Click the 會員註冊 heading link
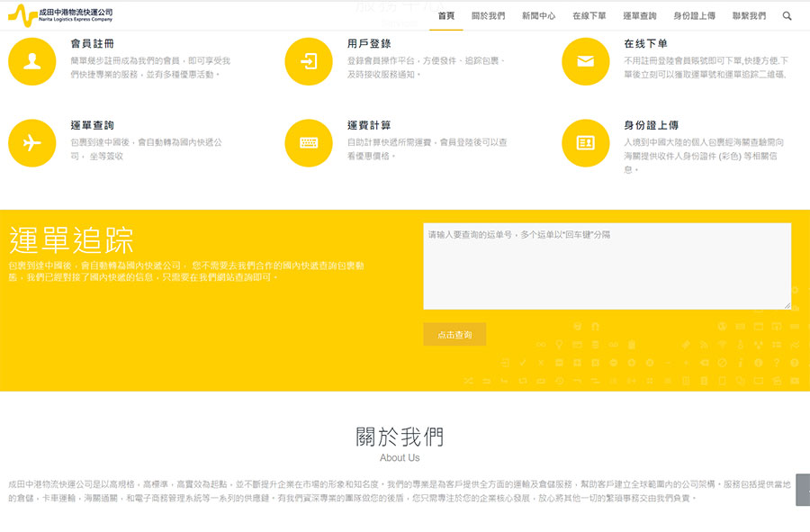The image size is (810, 532). 92,43
